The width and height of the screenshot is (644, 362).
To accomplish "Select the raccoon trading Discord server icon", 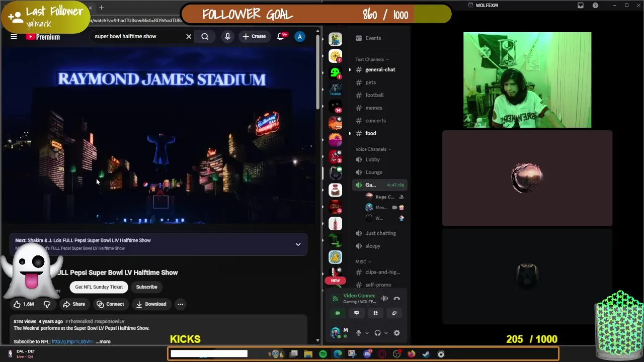I will click(x=335, y=89).
